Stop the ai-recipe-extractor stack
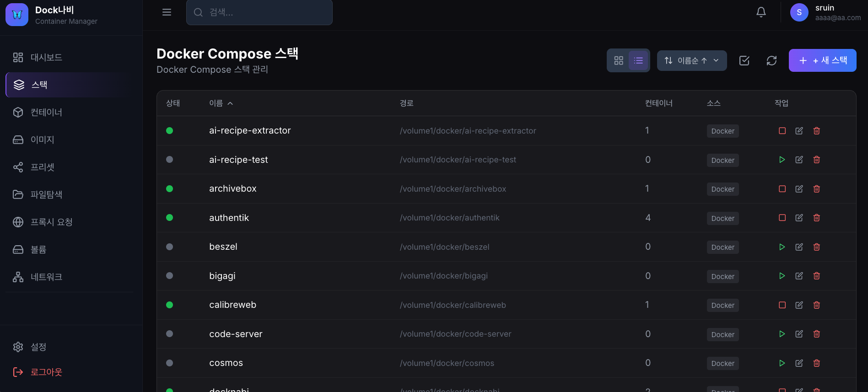 coord(782,131)
